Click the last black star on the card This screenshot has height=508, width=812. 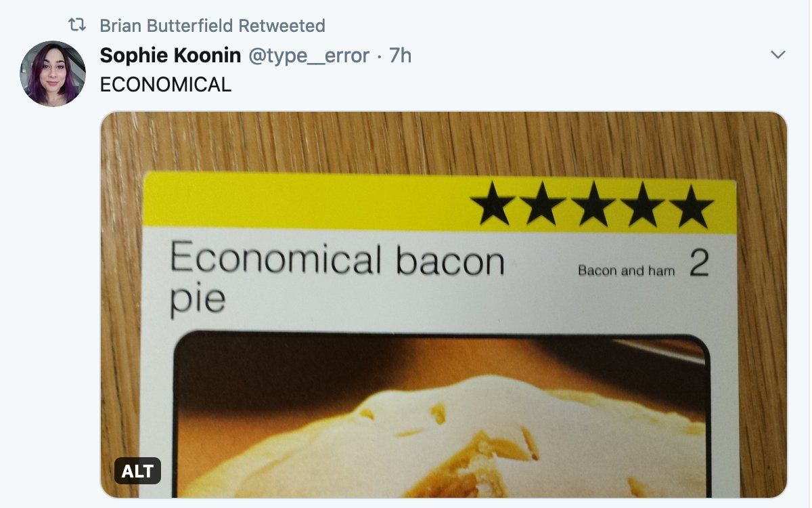(691, 206)
